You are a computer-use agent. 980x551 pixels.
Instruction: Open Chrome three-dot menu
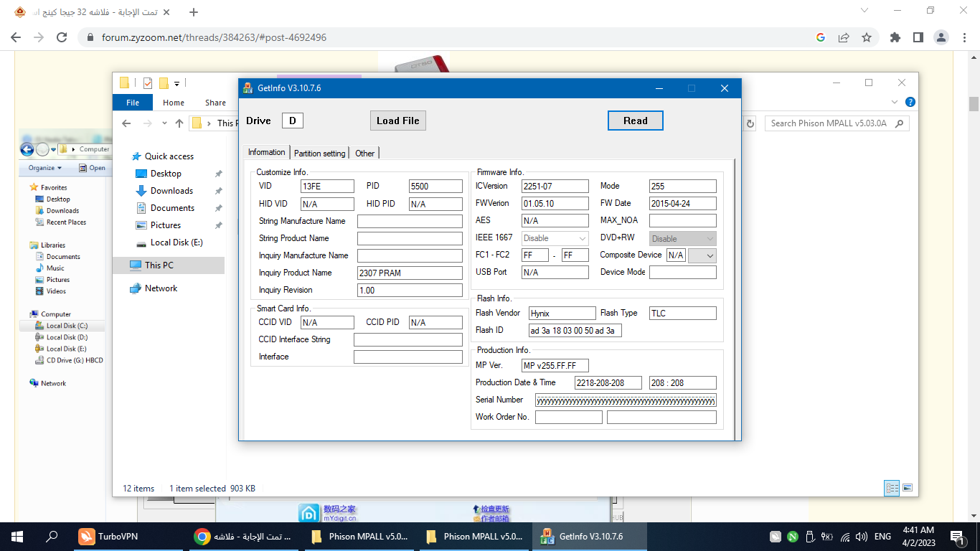click(964, 37)
